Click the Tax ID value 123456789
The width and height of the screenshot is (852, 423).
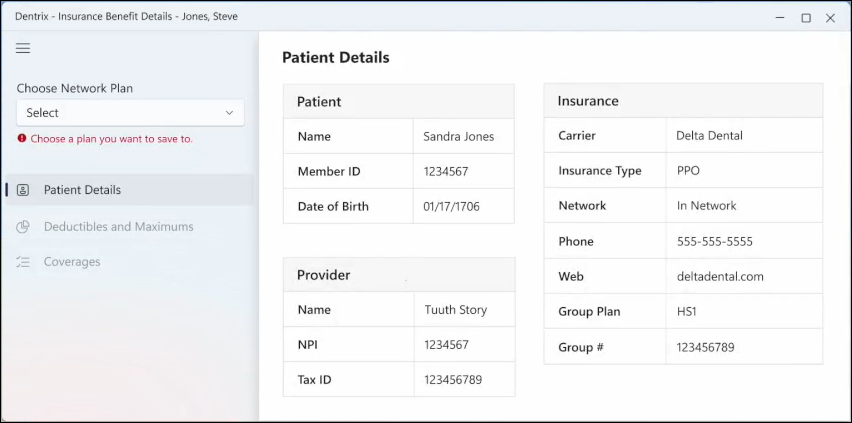(x=453, y=380)
